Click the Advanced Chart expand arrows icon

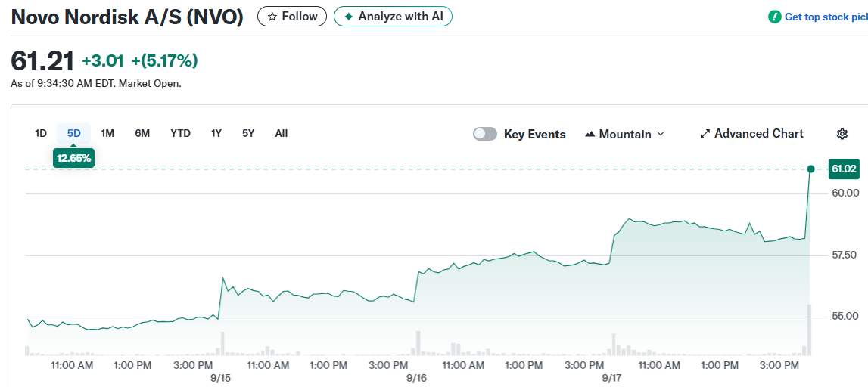[705, 134]
